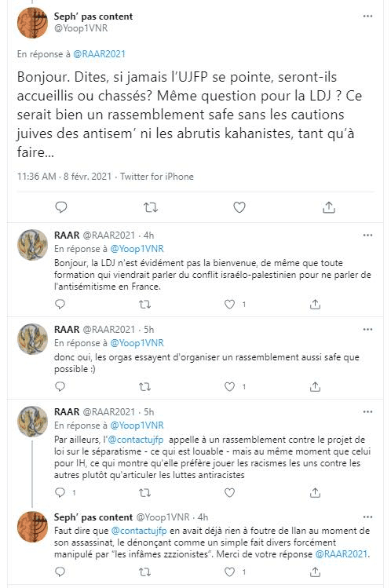Viewport: 391px width, 588px height.
Task: Open @RAAR2021 mention in last reply
Action: pos(342,554)
